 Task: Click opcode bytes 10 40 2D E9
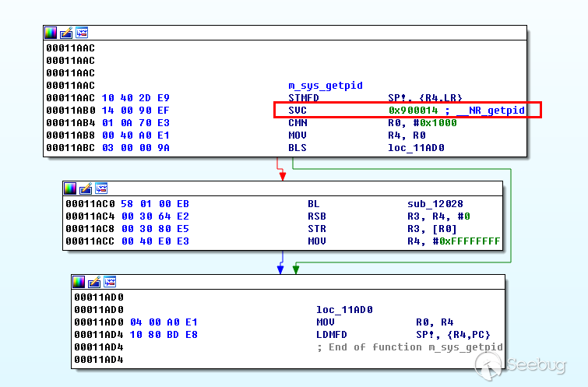point(136,98)
